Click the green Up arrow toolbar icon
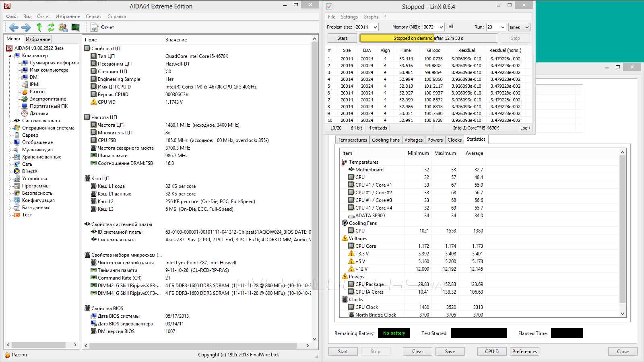644x362 pixels. [x=39, y=27]
